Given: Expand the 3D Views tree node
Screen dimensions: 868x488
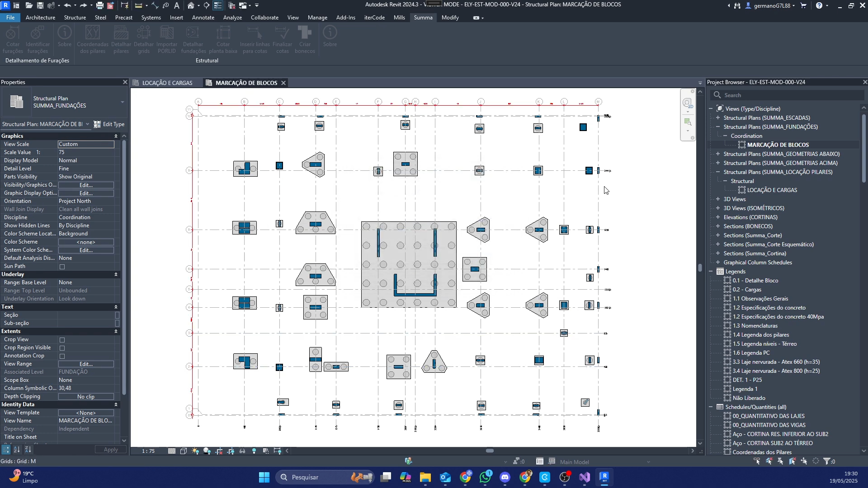Looking at the screenshot, I should click(718, 199).
